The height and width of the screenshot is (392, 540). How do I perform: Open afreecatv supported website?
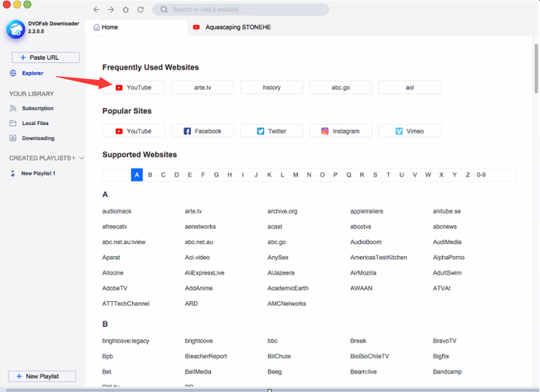[x=115, y=227]
